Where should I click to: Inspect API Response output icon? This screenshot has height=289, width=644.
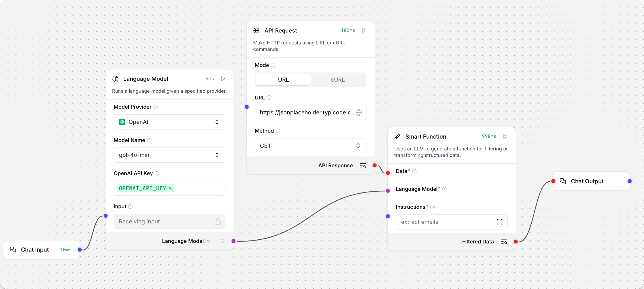pos(363,165)
